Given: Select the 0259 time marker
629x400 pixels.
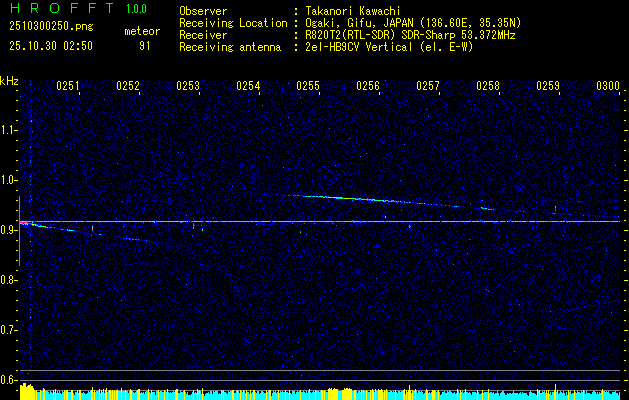Looking at the screenshot, I should tap(548, 87).
